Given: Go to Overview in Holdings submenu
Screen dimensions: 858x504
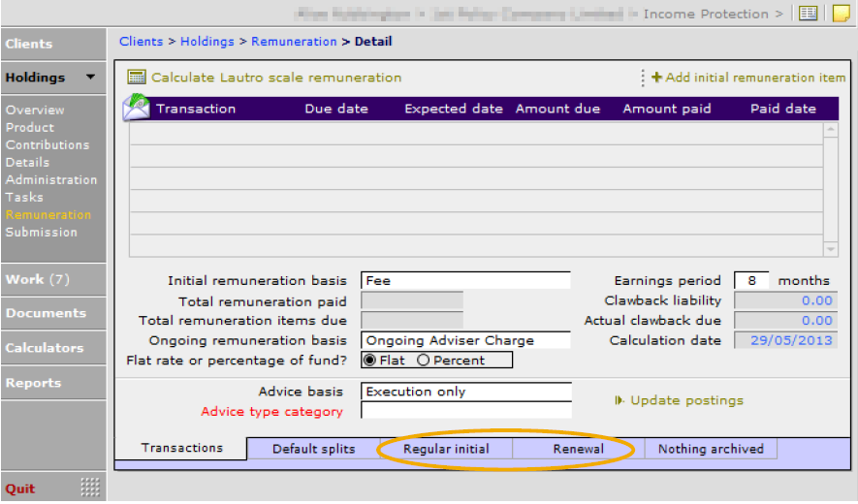Looking at the screenshot, I should [x=35, y=110].
